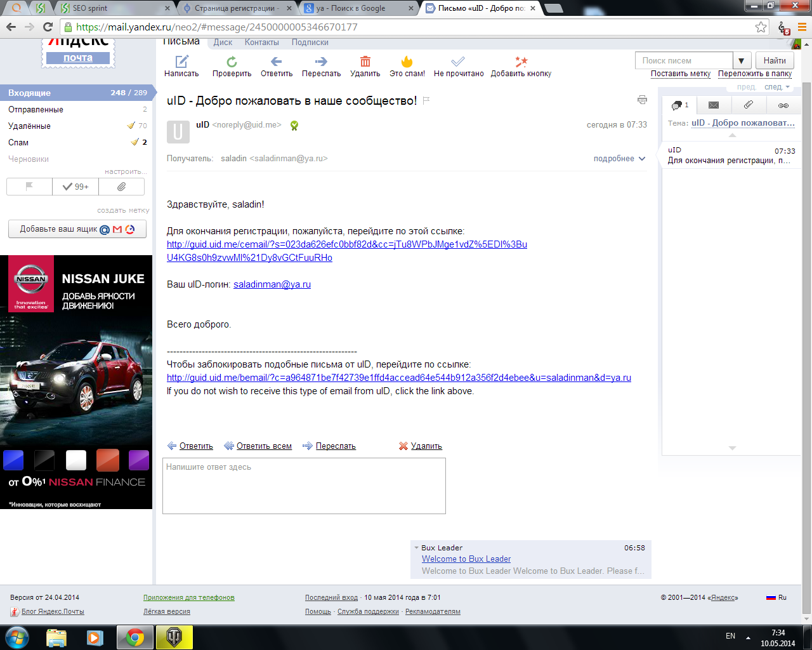Click the создать метку link
812x650 pixels.
click(x=123, y=210)
